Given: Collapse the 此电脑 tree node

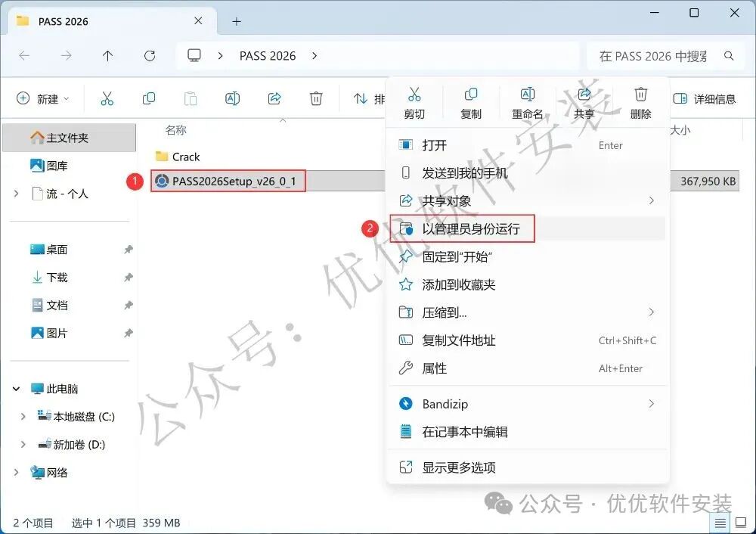Looking at the screenshot, I should [x=17, y=388].
